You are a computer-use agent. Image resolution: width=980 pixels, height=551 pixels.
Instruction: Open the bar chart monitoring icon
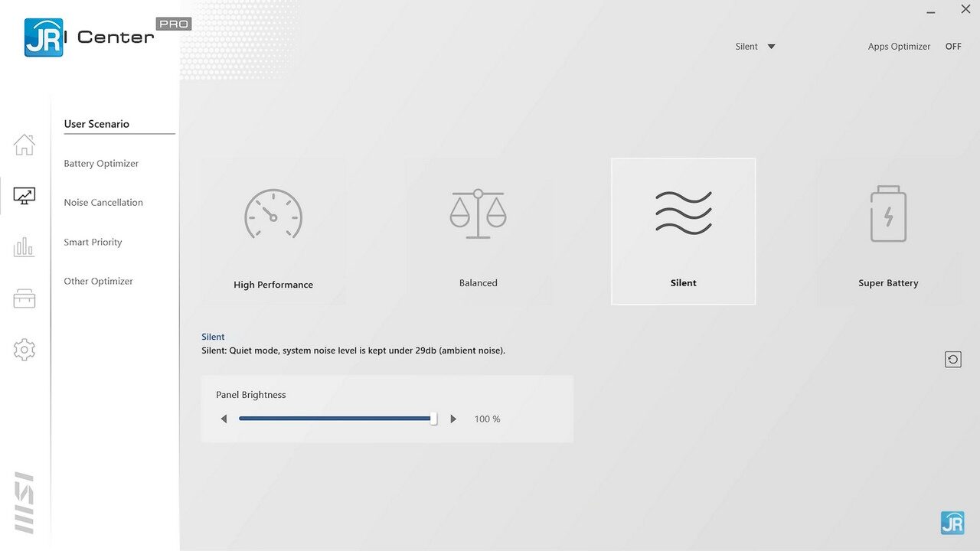[x=24, y=247]
